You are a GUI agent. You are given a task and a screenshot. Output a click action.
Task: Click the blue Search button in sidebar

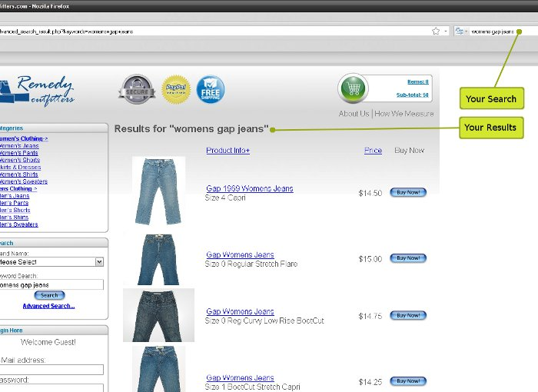pos(49,295)
